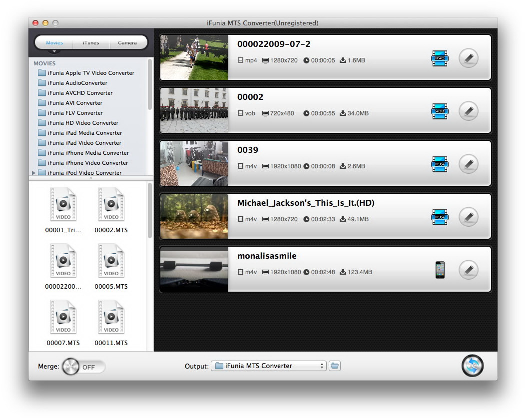The height and width of the screenshot is (420, 526).
Task: Click the 000022009-07-2 title text
Action: [274, 44]
